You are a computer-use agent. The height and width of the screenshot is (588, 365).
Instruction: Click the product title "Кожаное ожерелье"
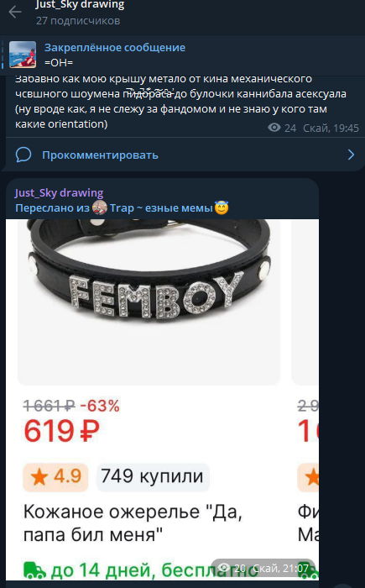click(x=112, y=512)
